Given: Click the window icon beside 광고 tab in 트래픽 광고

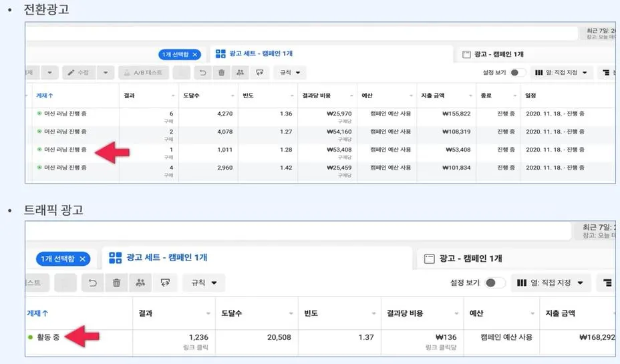Looking at the screenshot, I should point(429,259).
